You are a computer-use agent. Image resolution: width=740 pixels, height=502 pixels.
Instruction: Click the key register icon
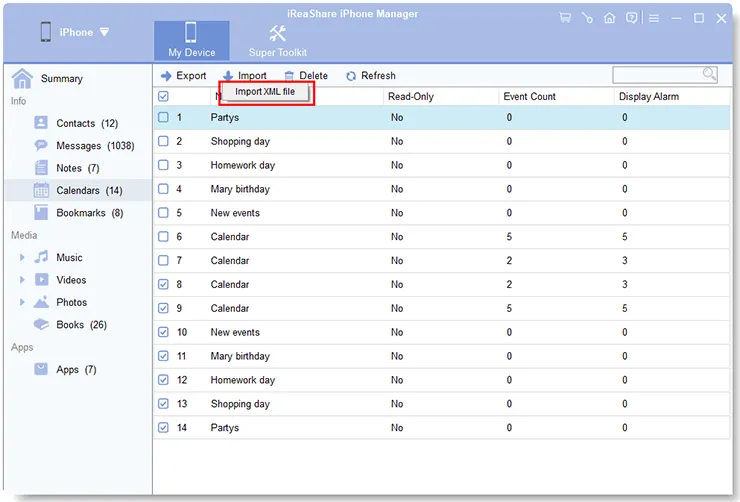(587, 18)
